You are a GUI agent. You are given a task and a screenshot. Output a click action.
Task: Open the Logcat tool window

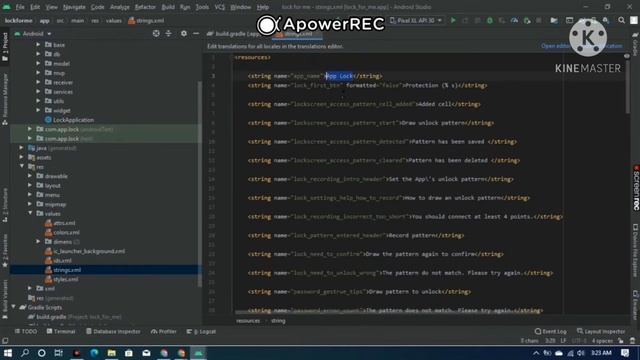coord(201,331)
